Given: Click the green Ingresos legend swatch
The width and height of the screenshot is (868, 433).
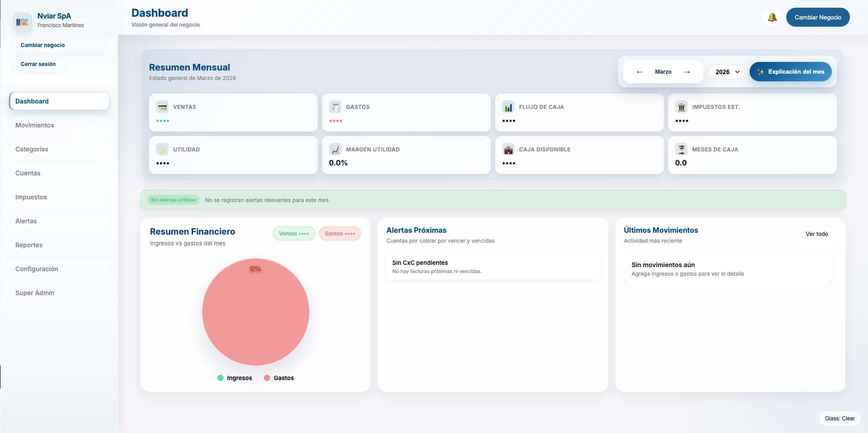Looking at the screenshot, I should tap(220, 378).
